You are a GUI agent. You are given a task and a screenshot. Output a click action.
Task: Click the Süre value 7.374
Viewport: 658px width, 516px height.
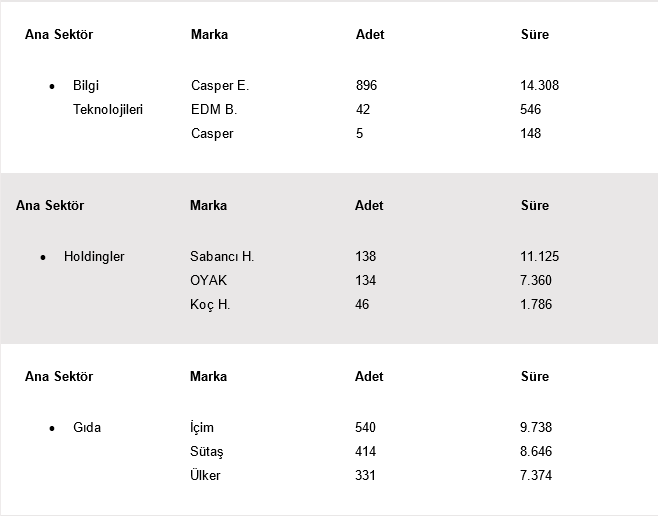pos(536,476)
